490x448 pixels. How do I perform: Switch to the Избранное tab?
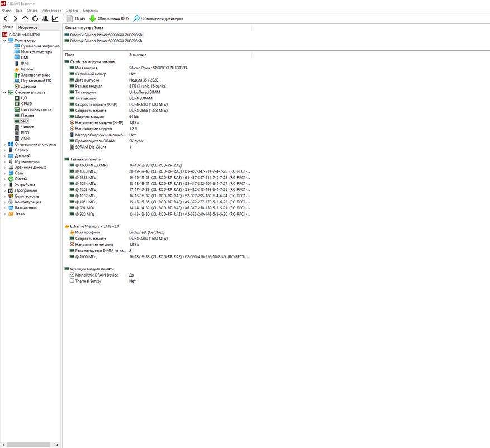[x=27, y=27]
